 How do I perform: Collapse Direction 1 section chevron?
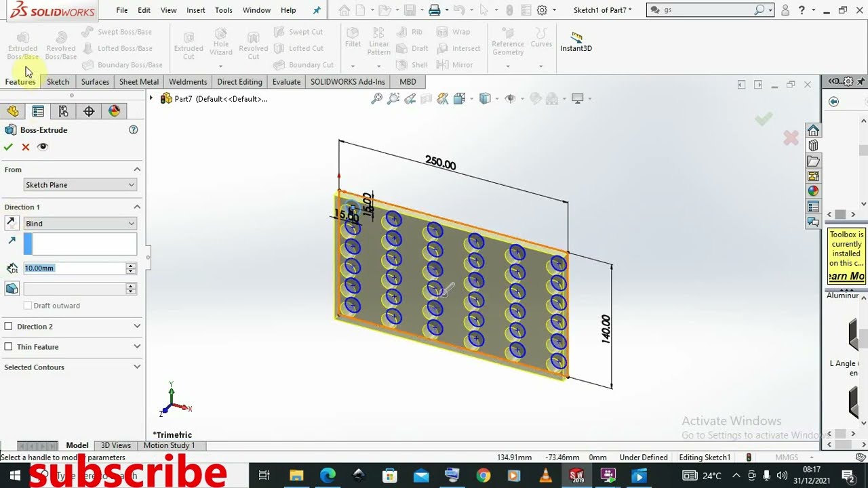137,207
